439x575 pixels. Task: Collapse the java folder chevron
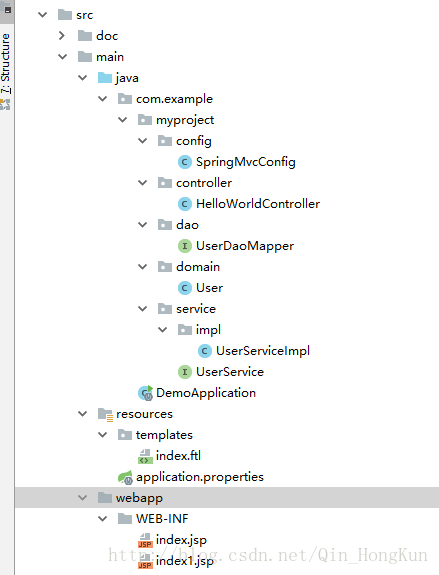tap(83, 78)
